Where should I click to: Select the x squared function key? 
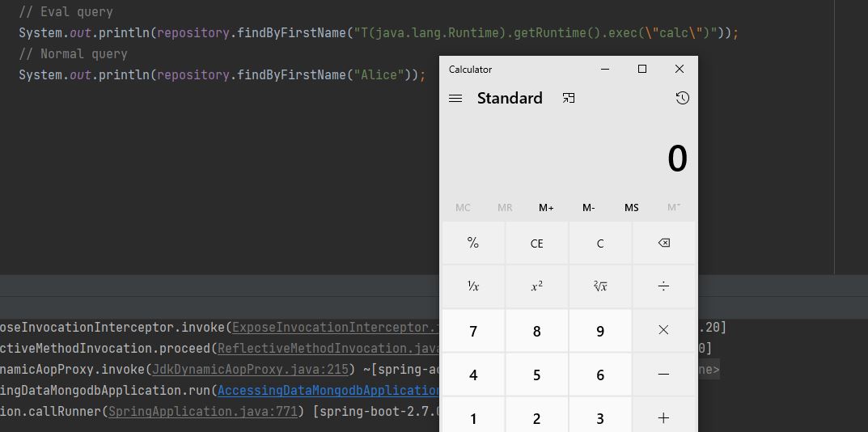[x=536, y=286]
